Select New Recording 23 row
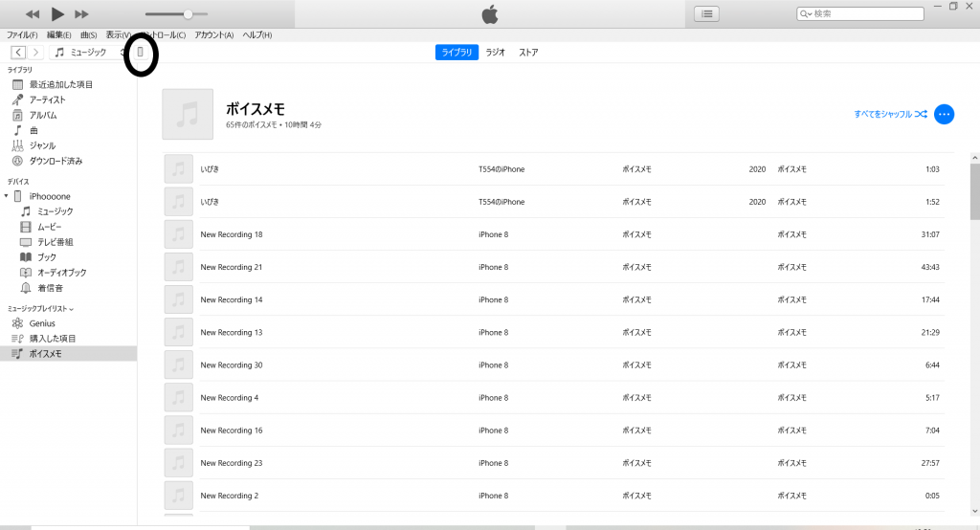 pos(554,463)
